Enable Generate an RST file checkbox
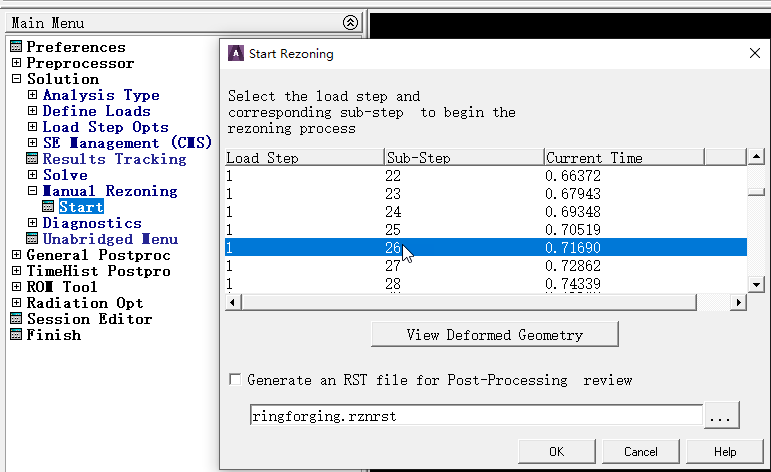771x472 pixels. [x=236, y=380]
